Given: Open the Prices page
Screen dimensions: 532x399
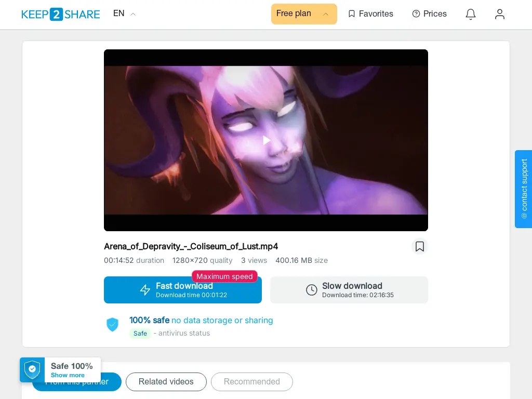Looking at the screenshot, I should coord(429,14).
